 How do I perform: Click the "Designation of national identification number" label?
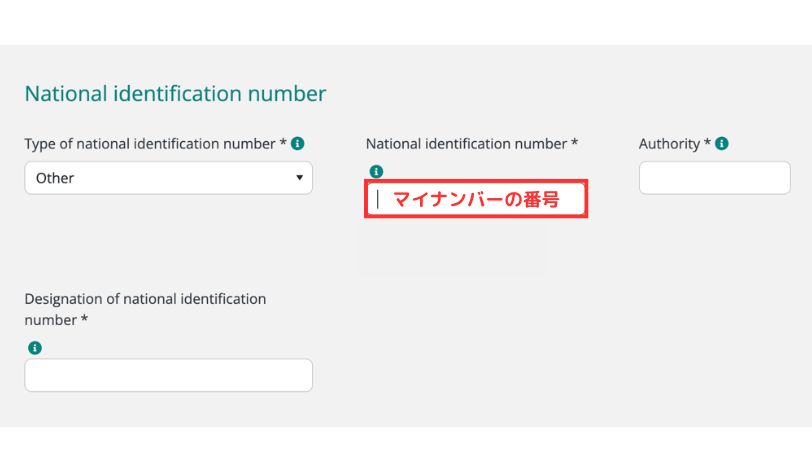[145, 299]
